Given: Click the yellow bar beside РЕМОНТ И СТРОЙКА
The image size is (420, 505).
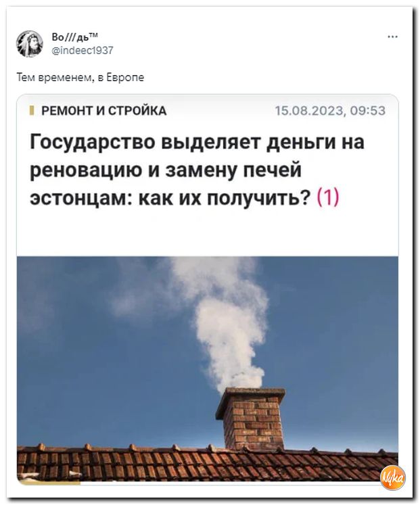Looking at the screenshot, I should coord(32,111).
